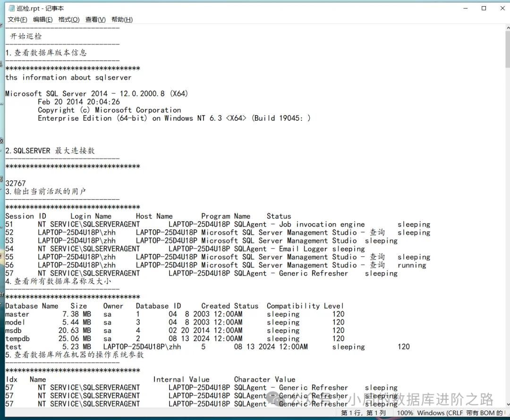This screenshot has height=420, width=510.
Task: Click the heading 4. 查看所有数据库名称及大小
Action: [x=58, y=281]
